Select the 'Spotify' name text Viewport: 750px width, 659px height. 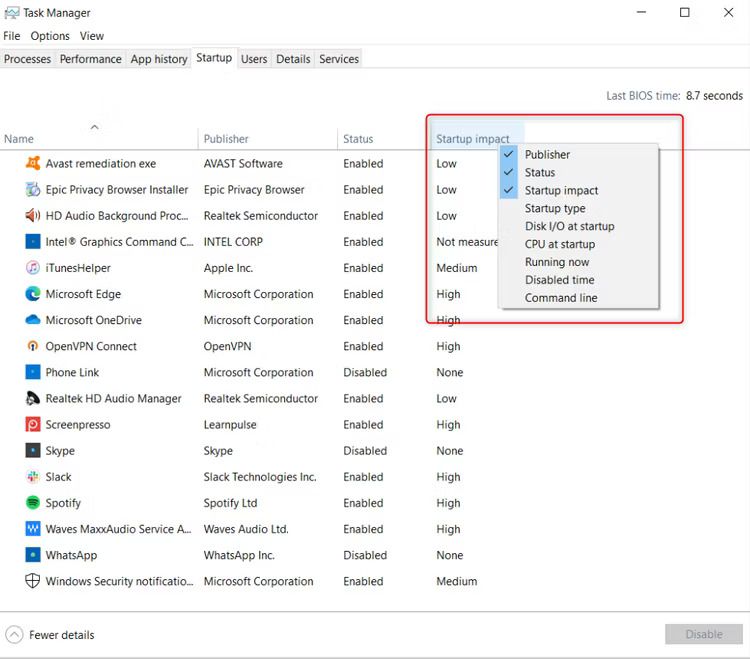63,503
